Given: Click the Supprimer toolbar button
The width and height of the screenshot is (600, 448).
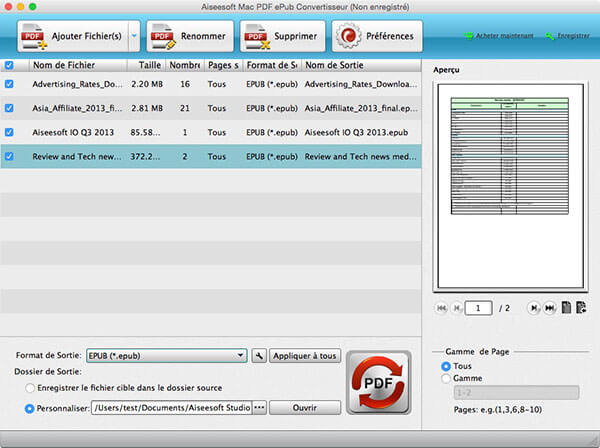Looking at the screenshot, I should tap(281, 37).
